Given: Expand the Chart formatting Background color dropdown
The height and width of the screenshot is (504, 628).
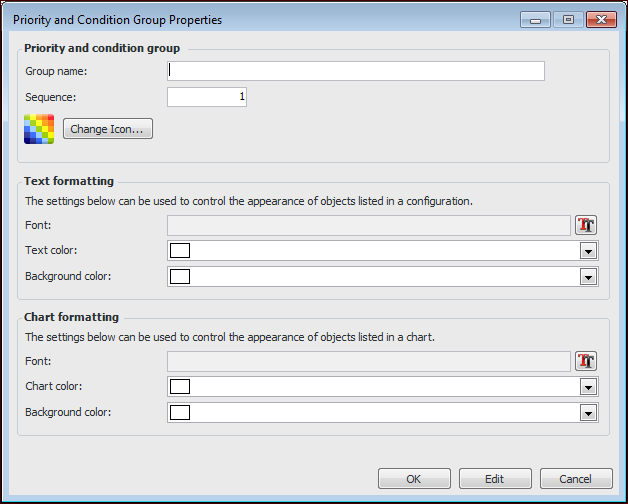Looking at the screenshot, I should pyautogui.click(x=588, y=413).
